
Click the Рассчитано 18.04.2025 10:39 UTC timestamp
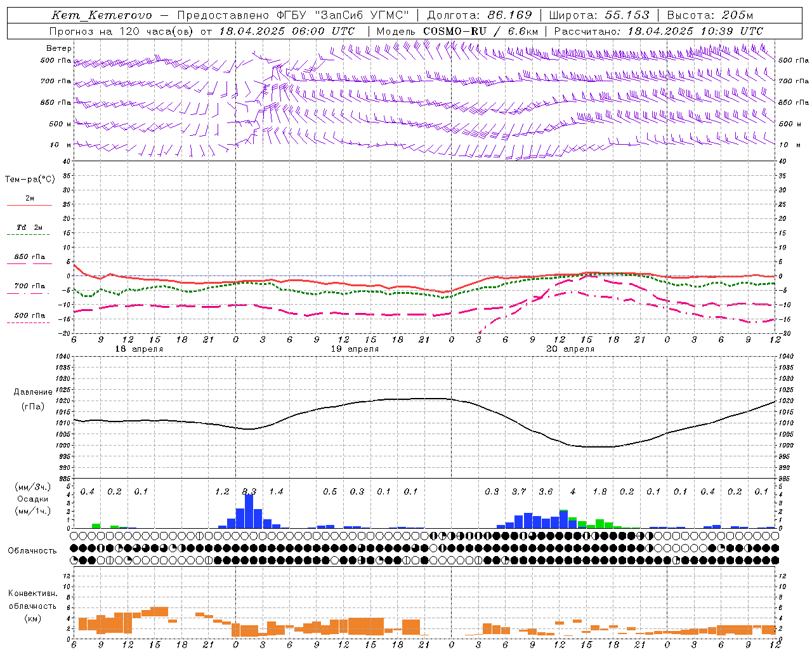point(695,31)
